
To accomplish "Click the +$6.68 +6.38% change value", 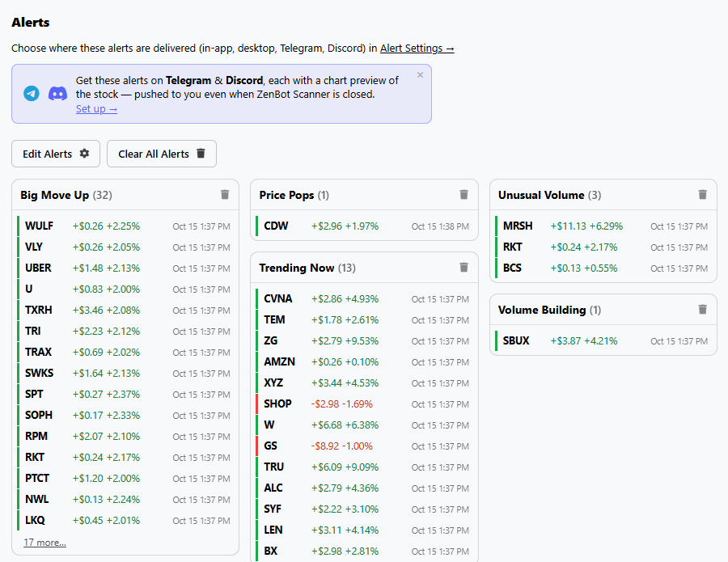I will 345,425.
